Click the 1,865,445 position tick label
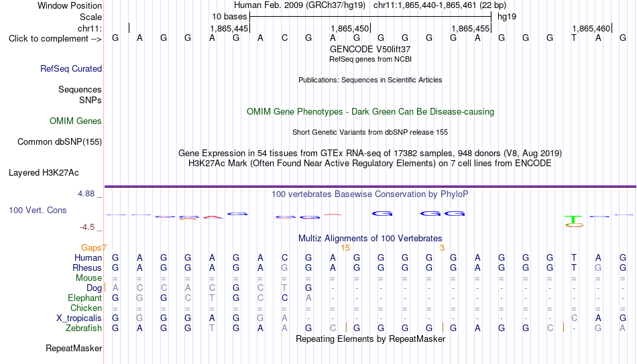The height and width of the screenshot is (364, 637). click(x=229, y=28)
